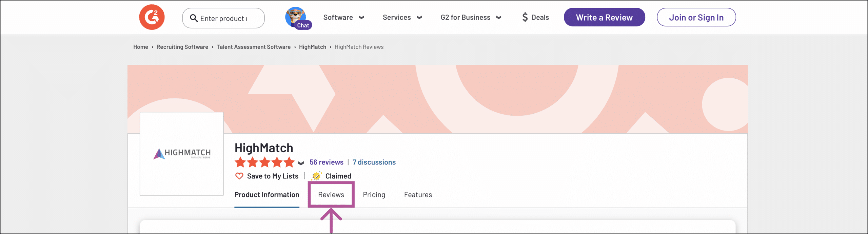
Task: Expand rating breakdown chevron beside stars
Action: tap(301, 163)
